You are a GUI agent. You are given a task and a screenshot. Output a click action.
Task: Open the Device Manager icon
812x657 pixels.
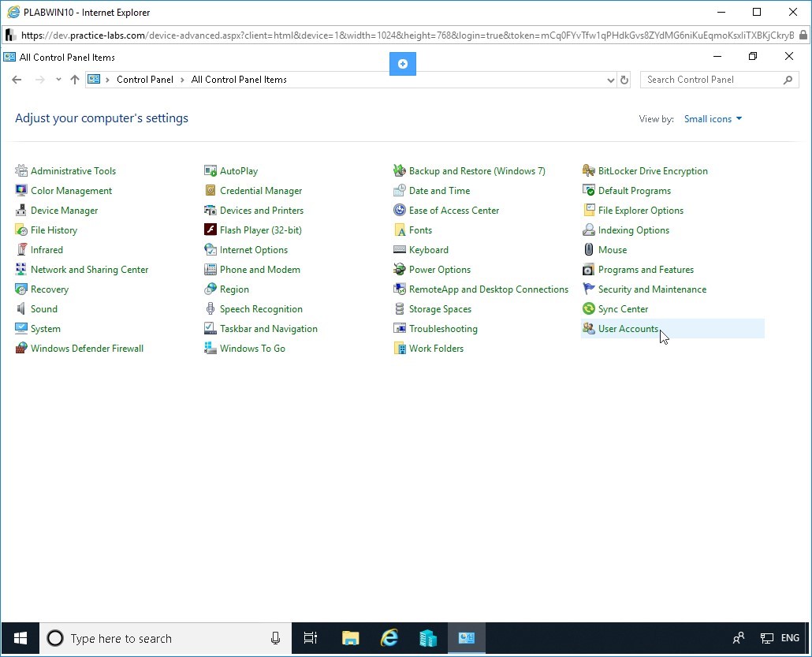click(21, 210)
